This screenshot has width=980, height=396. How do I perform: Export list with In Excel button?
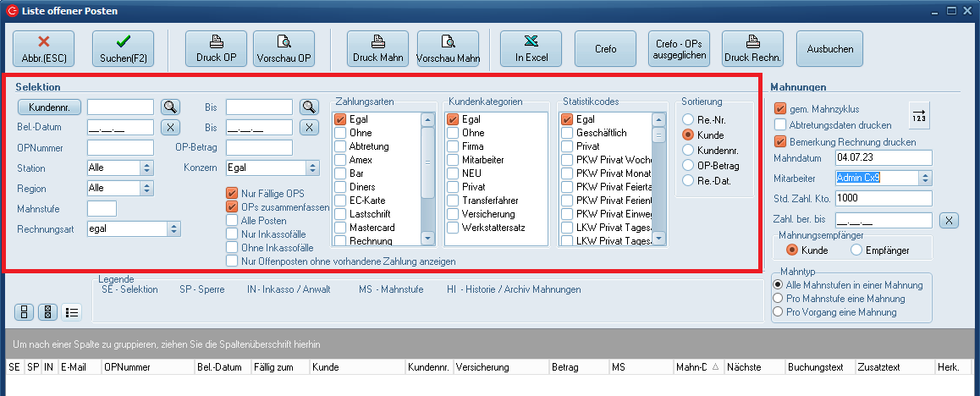[531, 48]
